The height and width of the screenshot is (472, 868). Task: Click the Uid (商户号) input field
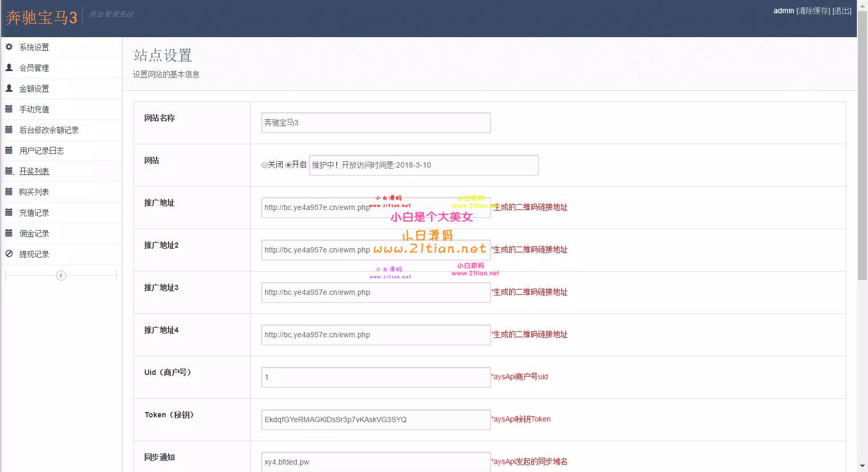tap(375, 377)
